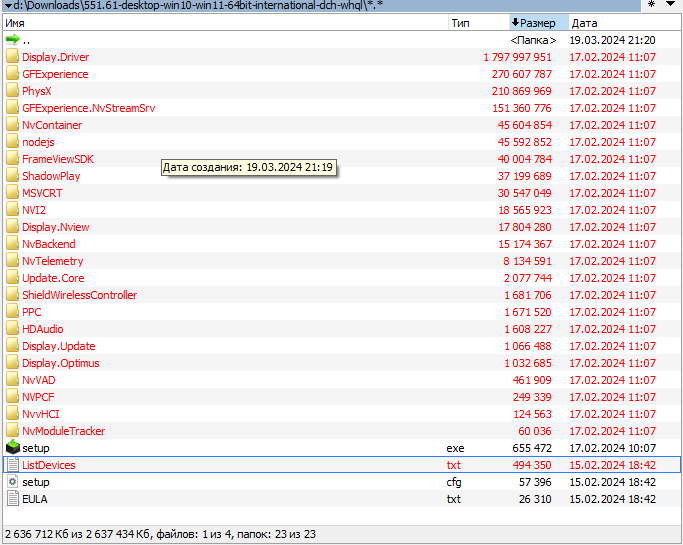Click the ShieldWirelessController folder icon

[13, 295]
